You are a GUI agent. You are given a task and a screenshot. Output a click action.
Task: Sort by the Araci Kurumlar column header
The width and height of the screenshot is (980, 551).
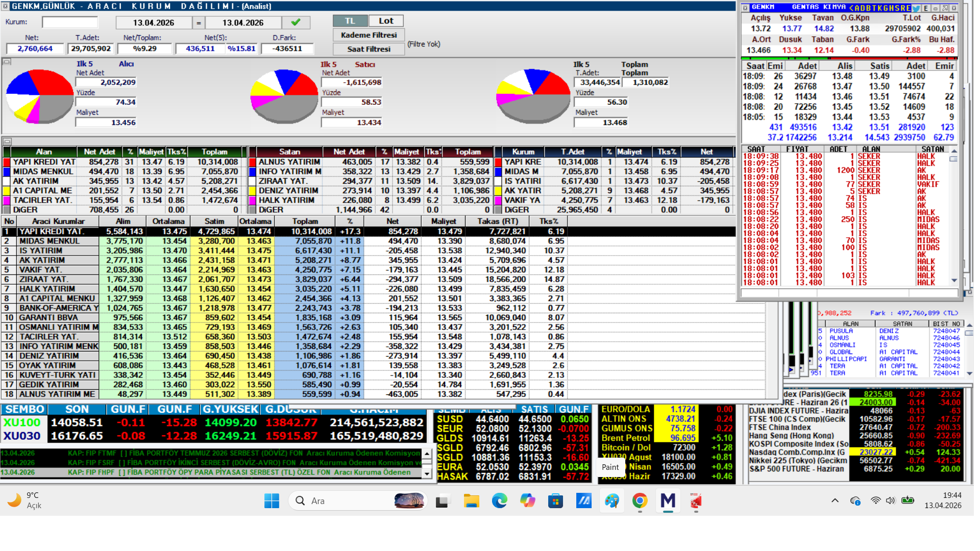point(58,221)
